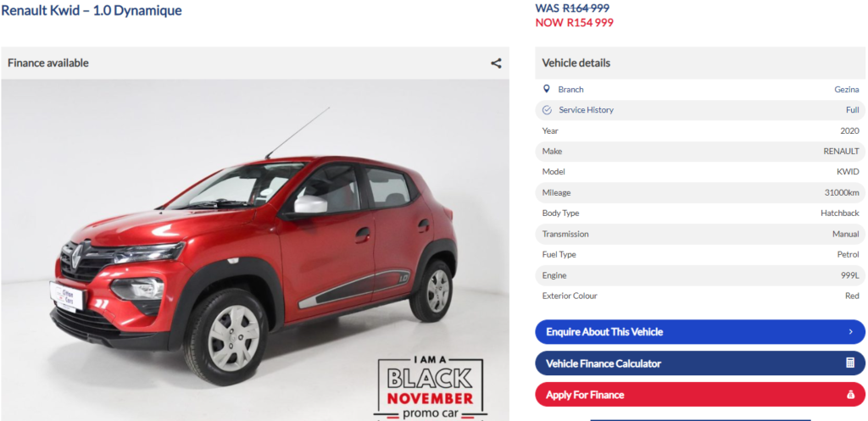Click the Black November promo car badge

pyautogui.click(x=430, y=388)
